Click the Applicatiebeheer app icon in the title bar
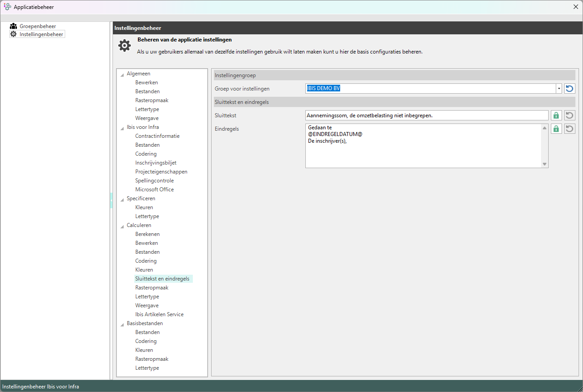Image resolution: width=583 pixels, height=392 pixels. pyautogui.click(x=7, y=7)
